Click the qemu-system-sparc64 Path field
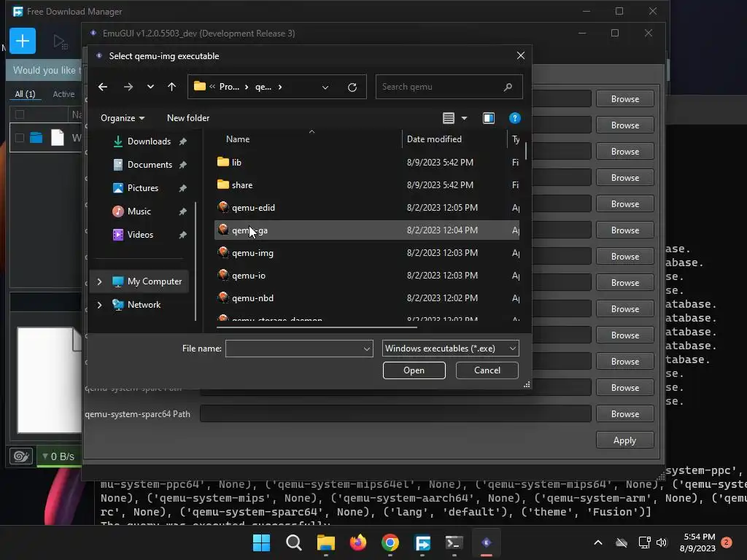This screenshot has width=747, height=560. tap(395, 414)
